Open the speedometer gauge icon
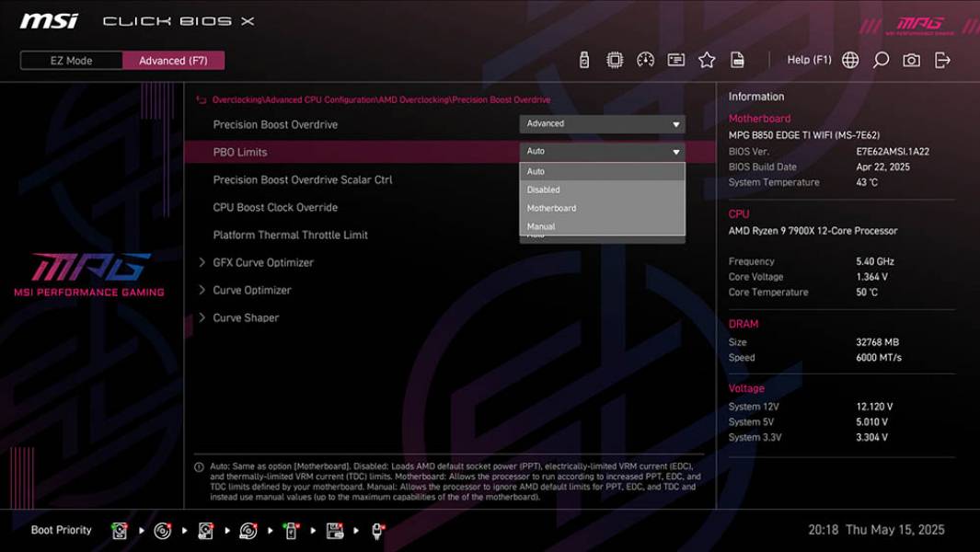This screenshot has height=552, width=980. point(645,60)
